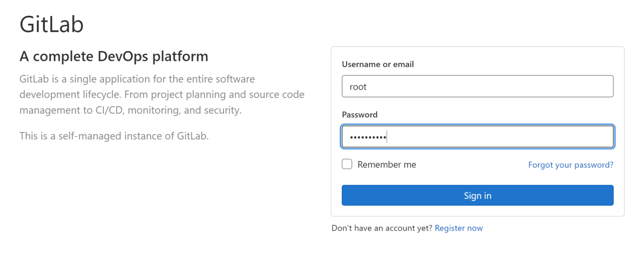Click the word "GitLab." ending the notice
The image size is (644, 267).
193,136
